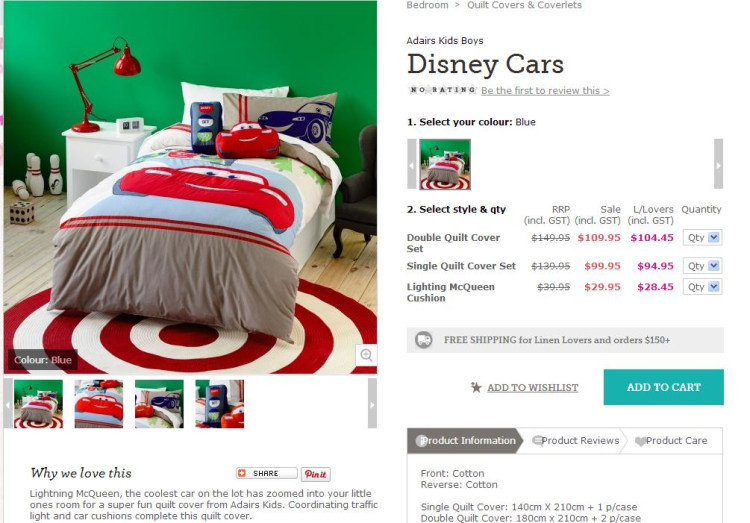
Task: Open Qty dropdown for Single Quilt Cover Set
Action: point(702,266)
